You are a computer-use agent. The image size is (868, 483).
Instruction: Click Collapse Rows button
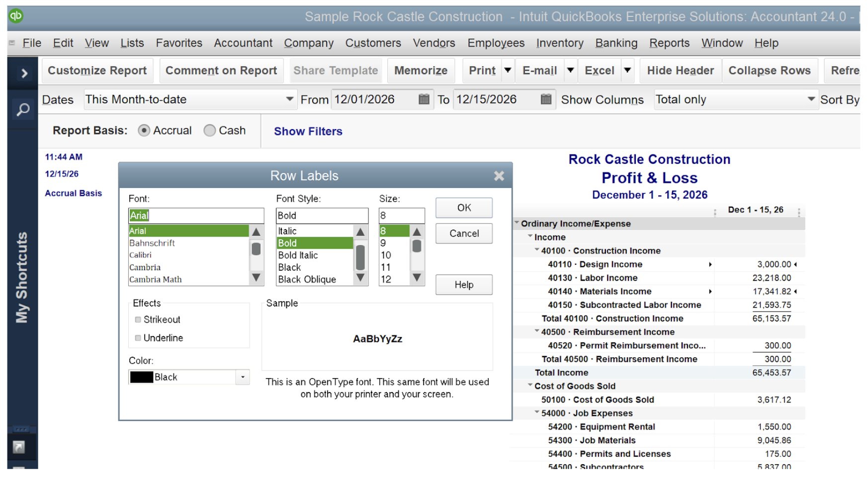(x=770, y=71)
